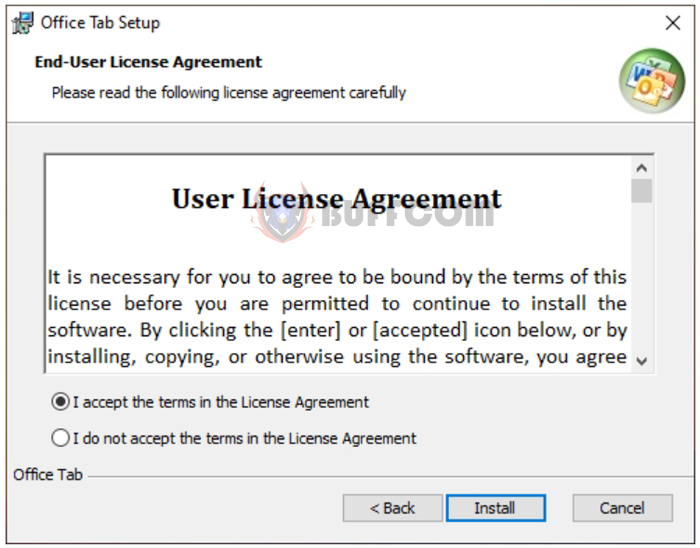Screen dimensions: 700x548
Task: Click the "End-User License Agreement" header title
Action: (x=148, y=62)
